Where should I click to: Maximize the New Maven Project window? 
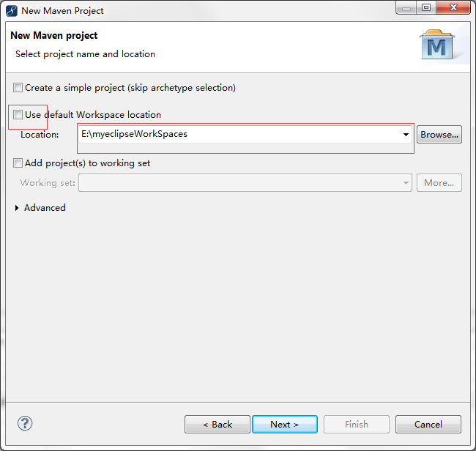point(425,8)
